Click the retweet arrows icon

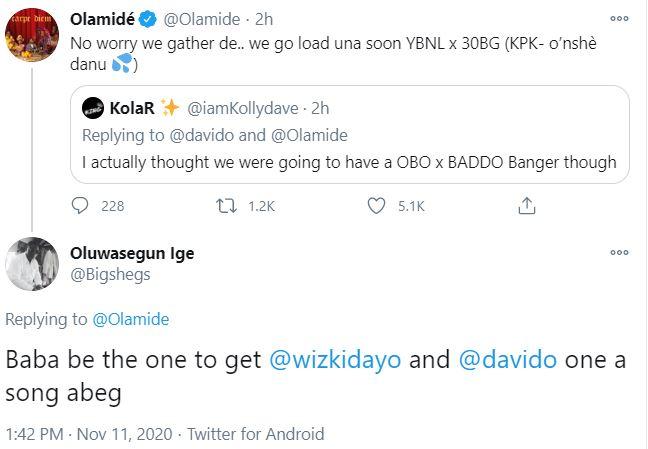[228, 206]
